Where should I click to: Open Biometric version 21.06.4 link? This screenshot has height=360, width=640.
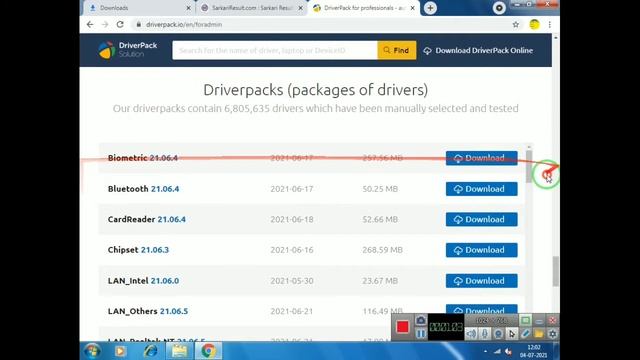click(x=164, y=158)
